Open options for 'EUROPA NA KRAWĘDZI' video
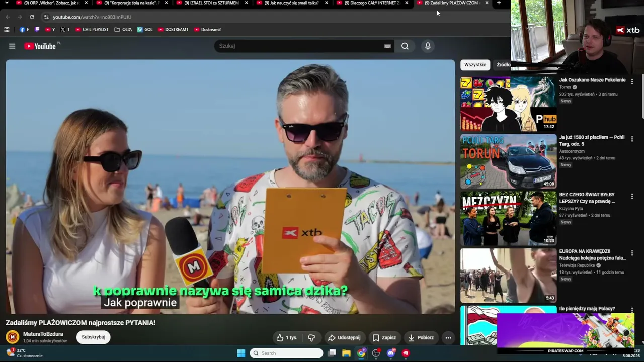The image size is (644, 362). click(x=632, y=253)
